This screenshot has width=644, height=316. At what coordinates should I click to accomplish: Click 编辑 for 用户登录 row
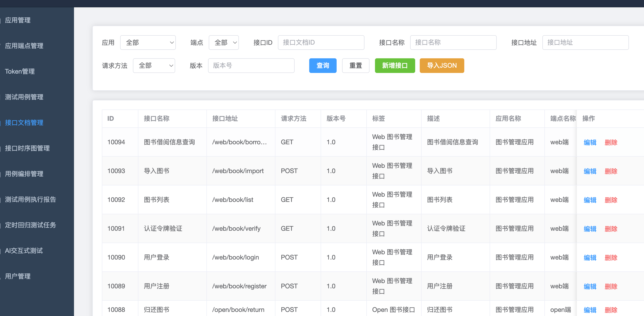[590, 258]
